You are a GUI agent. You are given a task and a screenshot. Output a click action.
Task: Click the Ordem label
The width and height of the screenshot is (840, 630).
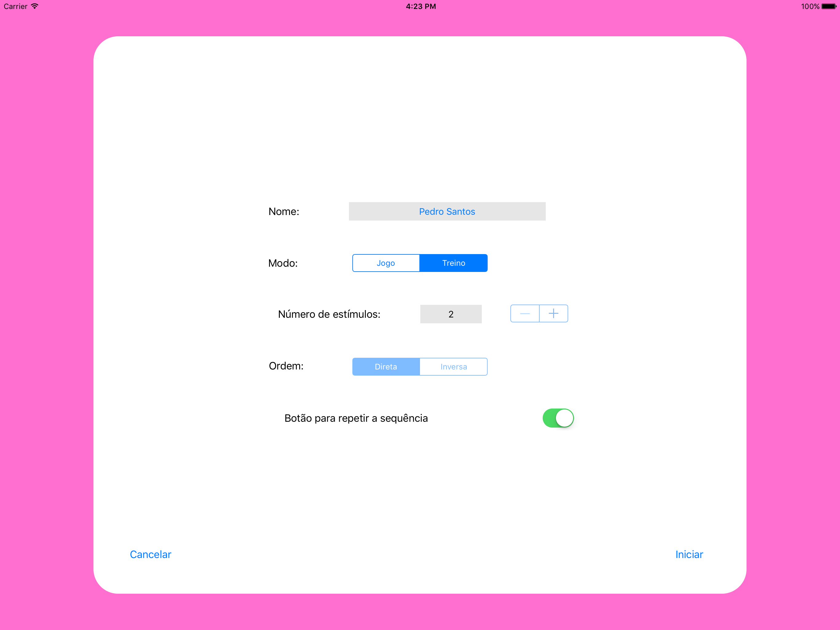click(x=286, y=366)
